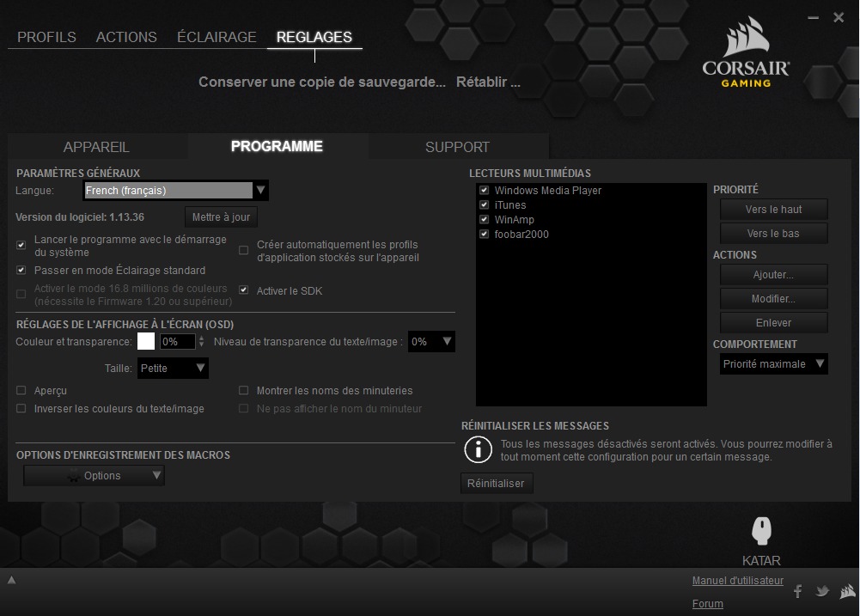Screen dimensions: 860x616
Task: Click the Mettre à jour button
Action: (x=221, y=217)
